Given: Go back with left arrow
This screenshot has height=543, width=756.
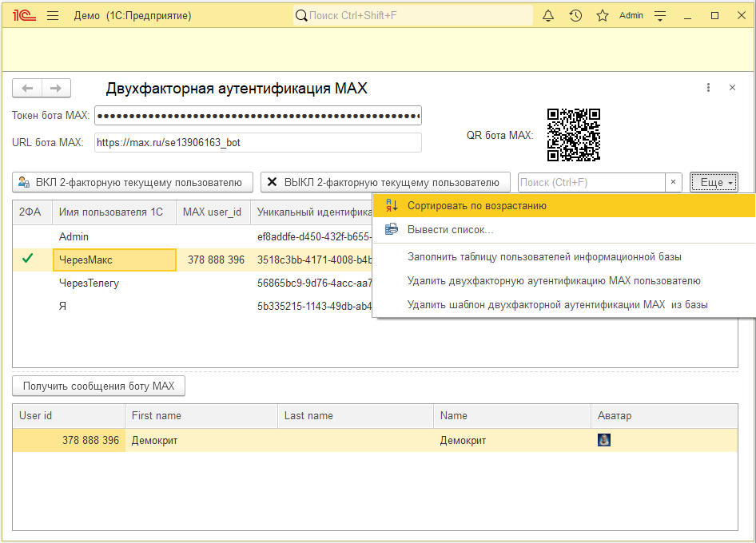Looking at the screenshot, I should pyautogui.click(x=27, y=88).
